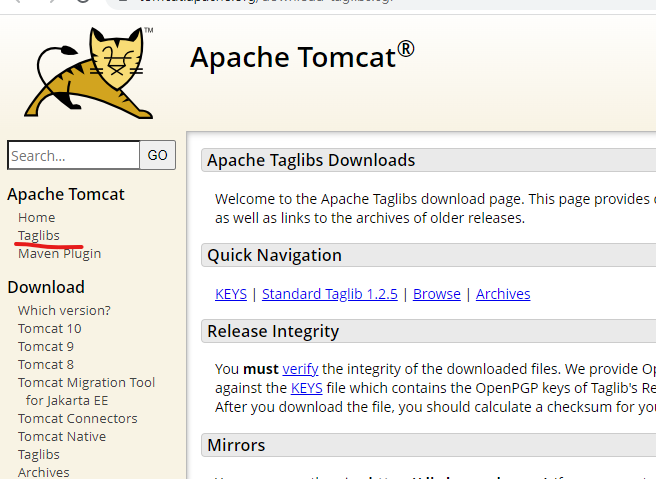This screenshot has height=479, width=656.
Task: Go to Tomcat 10 download link
Action: point(49,328)
